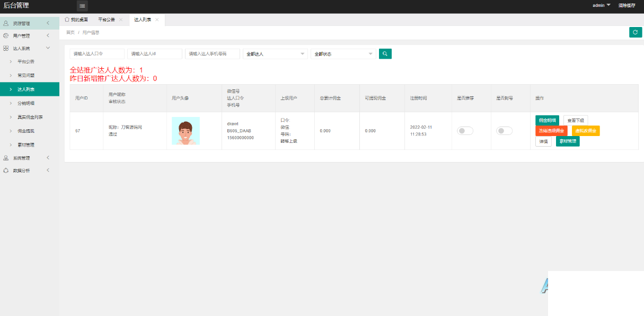Click the 后台管理 title logo
Image resolution: width=644 pixels, height=316 pixels.
pos(16,6)
